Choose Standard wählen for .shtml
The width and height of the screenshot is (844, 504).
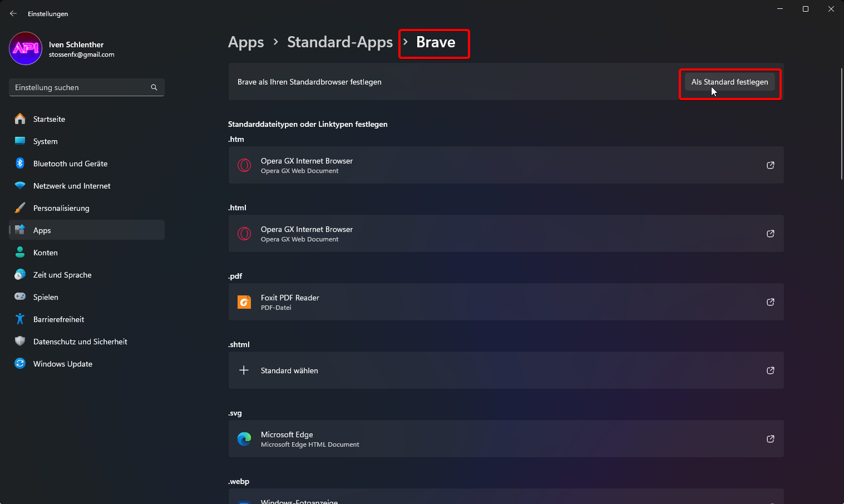click(x=289, y=370)
